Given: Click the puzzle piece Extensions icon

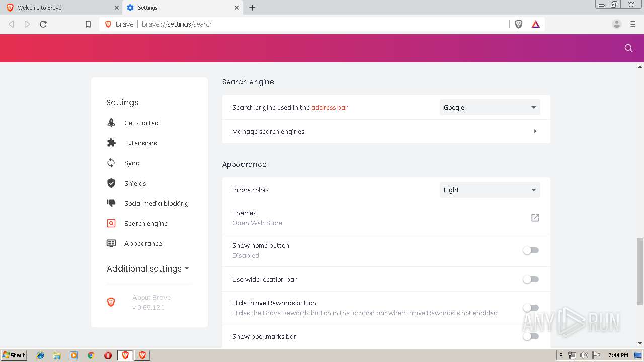Looking at the screenshot, I should click(111, 143).
